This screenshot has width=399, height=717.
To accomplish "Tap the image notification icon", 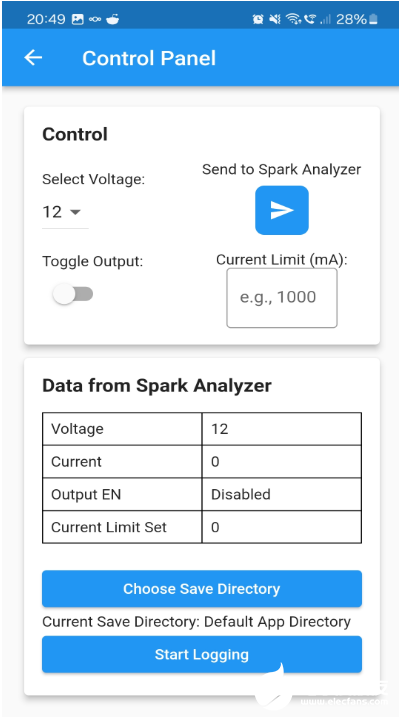I will point(78,19).
